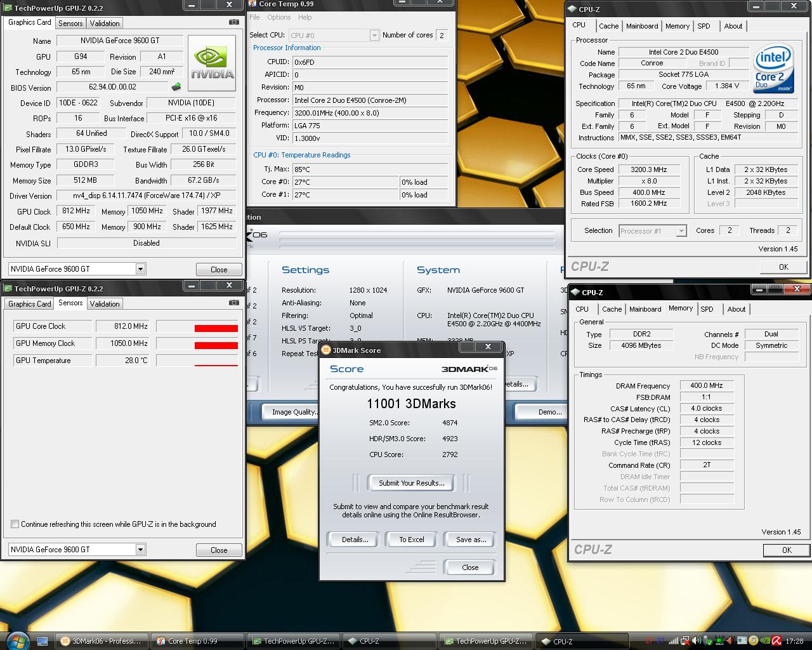Open About tab in the lower CPU-Z window
The width and height of the screenshot is (812, 650).
click(x=736, y=309)
